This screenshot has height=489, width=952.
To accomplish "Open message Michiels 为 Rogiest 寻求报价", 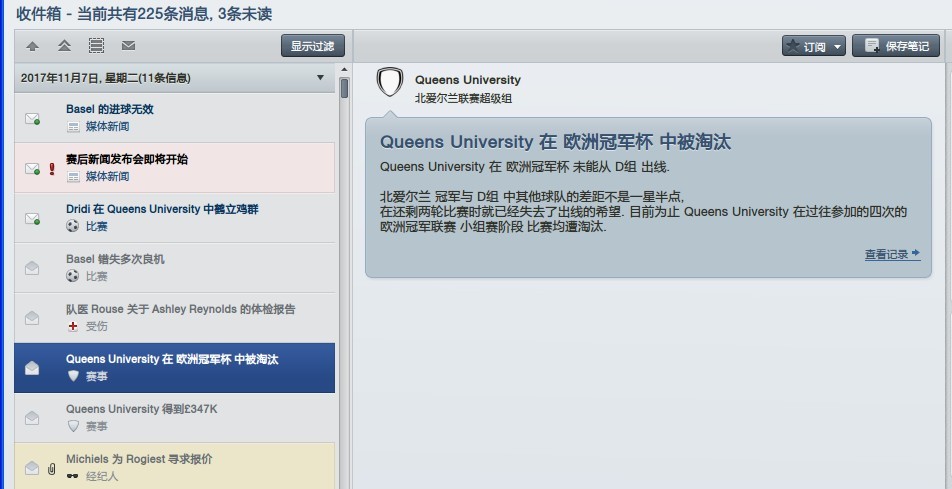I will tap(174, 466).
